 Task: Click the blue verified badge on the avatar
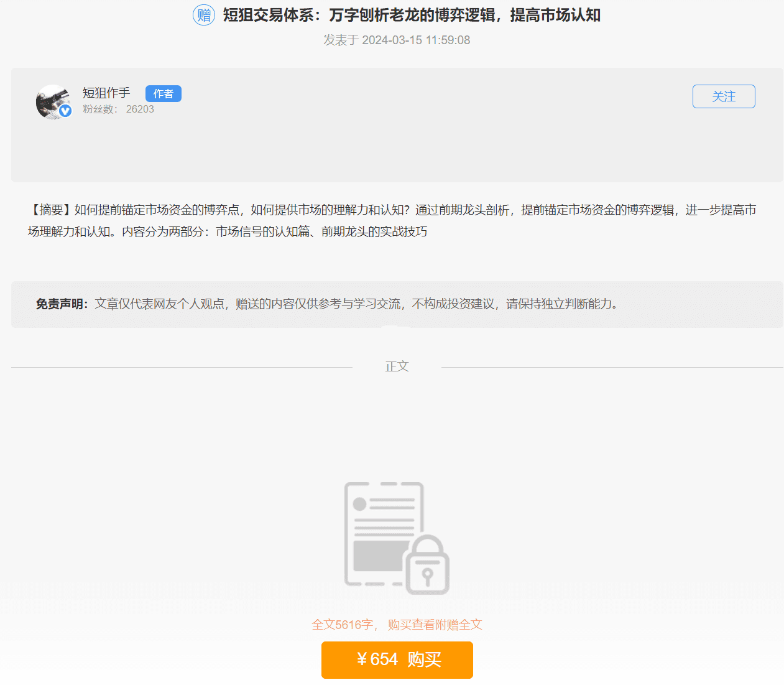pos(65,111)
